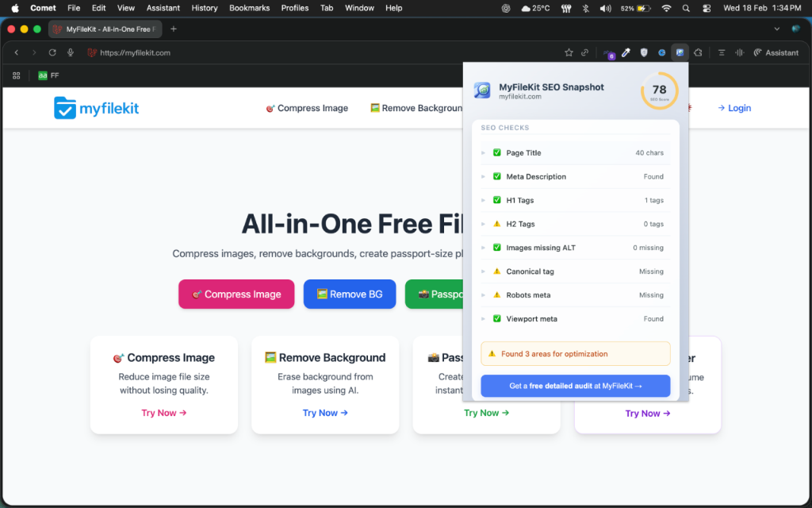Click 'Found 3 areas for optimization' notice
The height and width of the screenshot is (508, 812).
click(576, 353)
